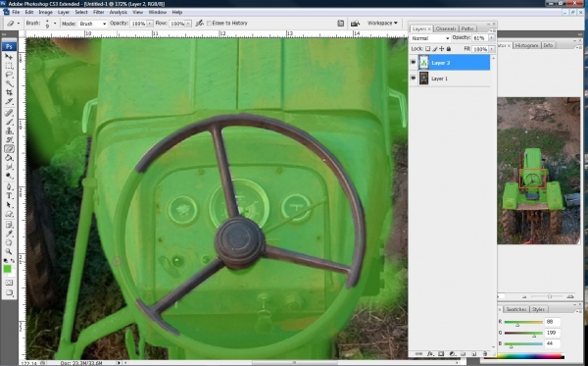The height and width of the screenshot is (366, 588).
Task: Open the Filter menu
Action: tap(98, 12)
